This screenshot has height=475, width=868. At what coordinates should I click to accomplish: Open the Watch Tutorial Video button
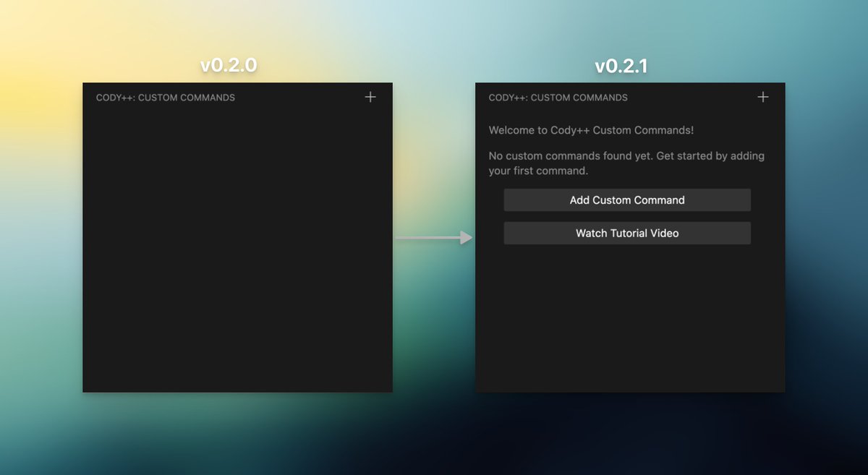click(x=627, y=233)
